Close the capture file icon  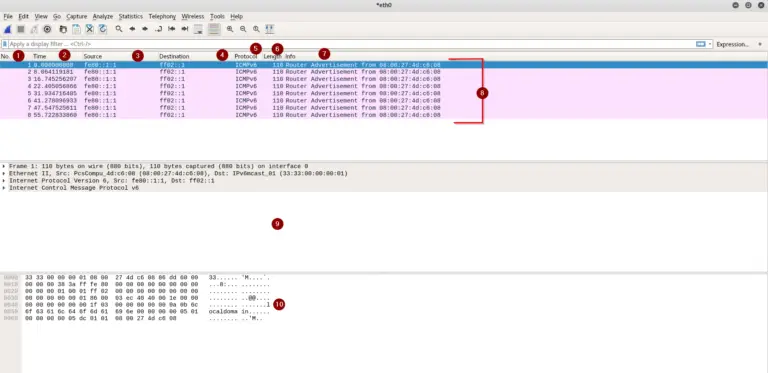point(90,29)
